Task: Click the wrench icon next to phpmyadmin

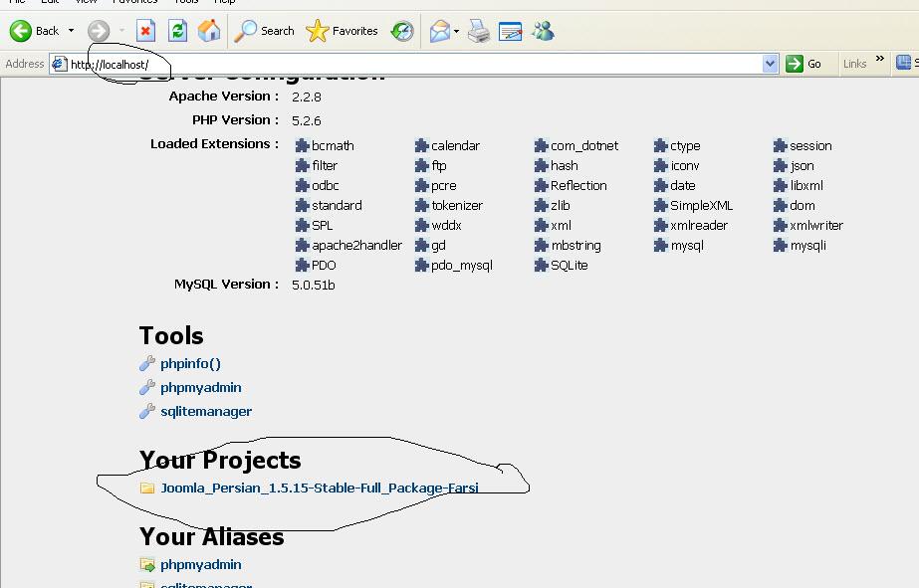Action: coord(147,388)
